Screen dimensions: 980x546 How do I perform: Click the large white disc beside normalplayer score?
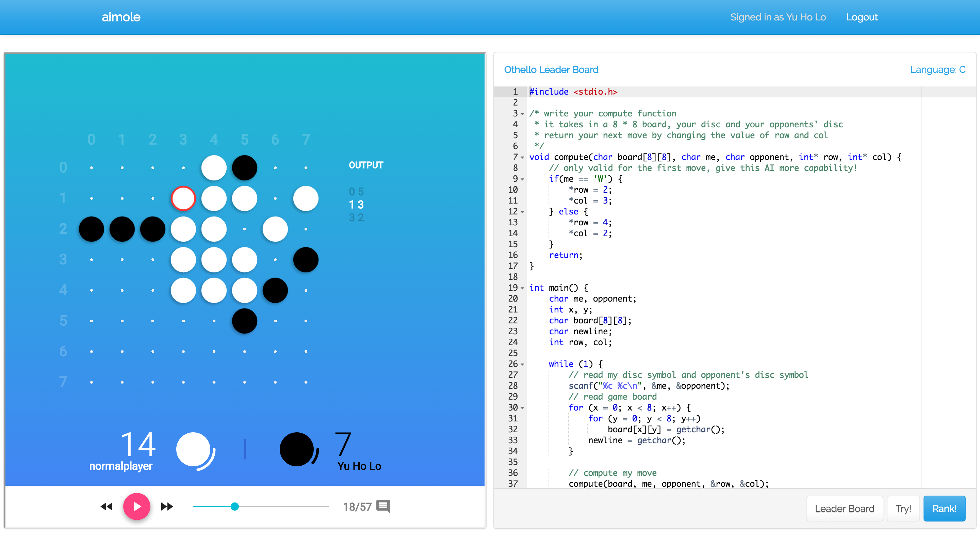(193, 449)
